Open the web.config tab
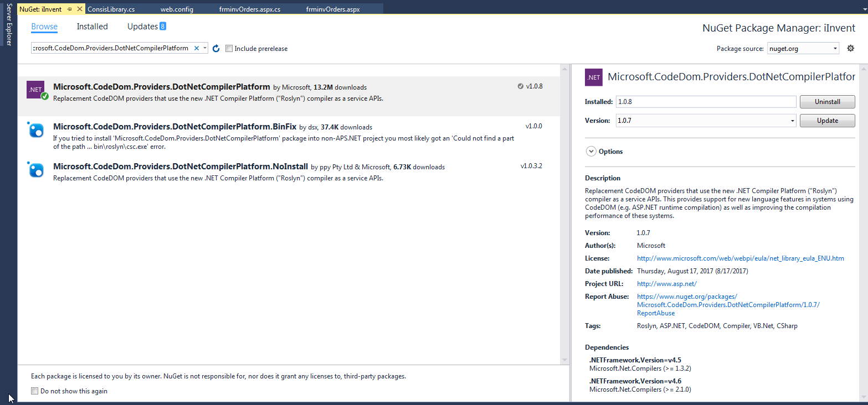 click(176, 9)
